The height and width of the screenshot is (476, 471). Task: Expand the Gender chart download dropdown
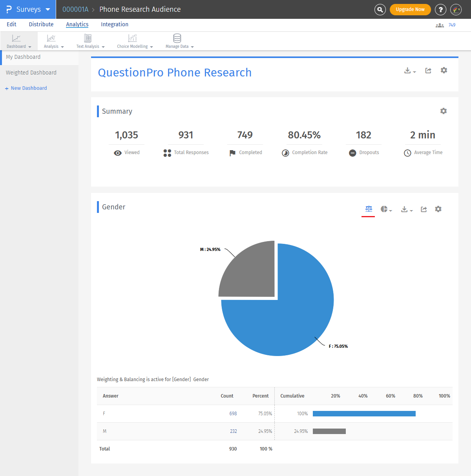[407, 209]
